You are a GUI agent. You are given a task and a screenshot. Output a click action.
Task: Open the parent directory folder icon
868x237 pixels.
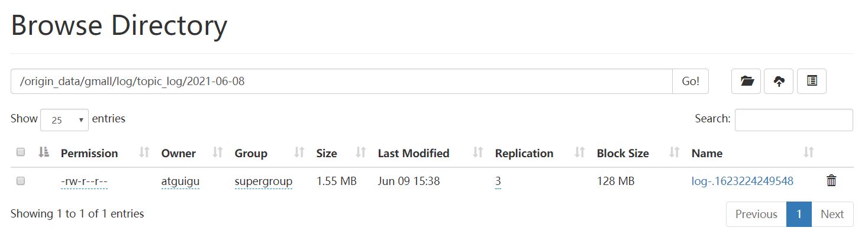[x=746, y=82]
